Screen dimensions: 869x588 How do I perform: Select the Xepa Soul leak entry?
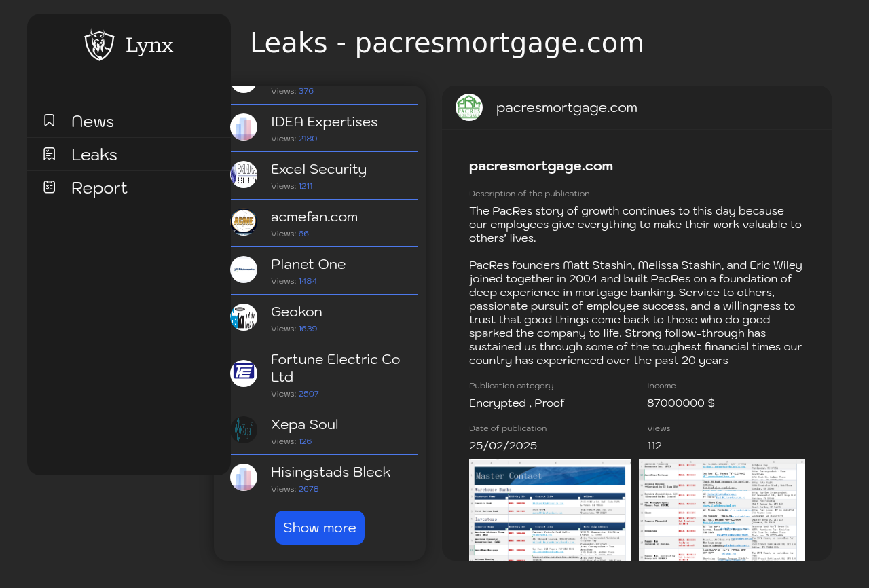(x=320, y=431)
